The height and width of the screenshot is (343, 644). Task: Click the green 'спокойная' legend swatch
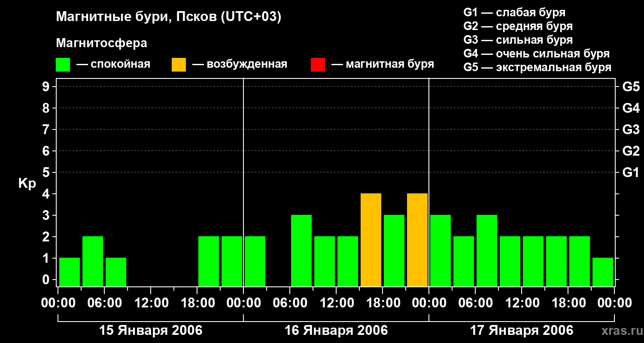[x=63, y=65]
